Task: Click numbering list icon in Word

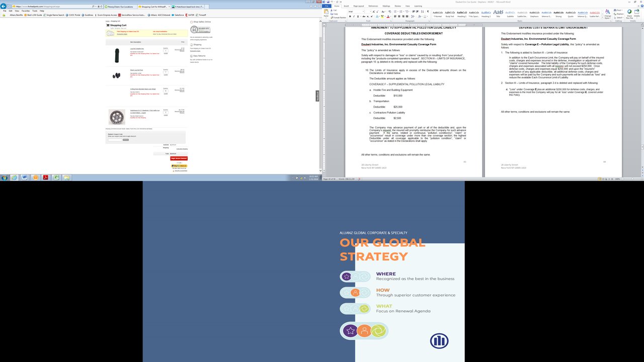Action: [401, 12]
